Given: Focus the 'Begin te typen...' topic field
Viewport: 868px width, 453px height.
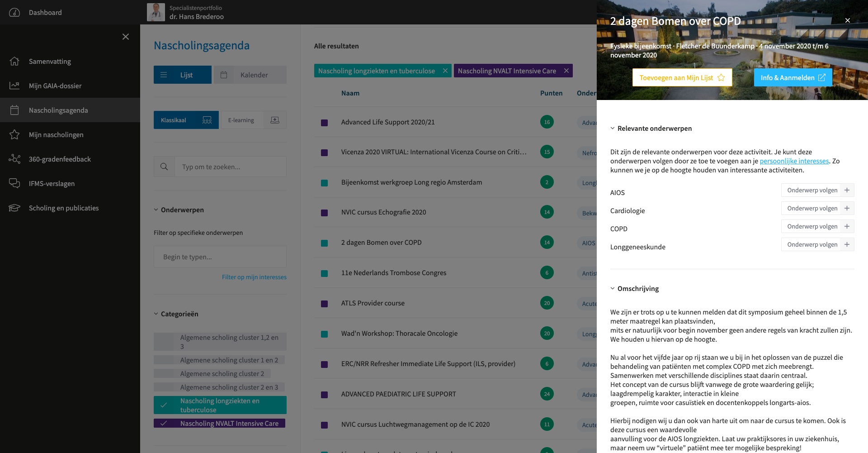Looking at the screenshot, I should 220,257.
